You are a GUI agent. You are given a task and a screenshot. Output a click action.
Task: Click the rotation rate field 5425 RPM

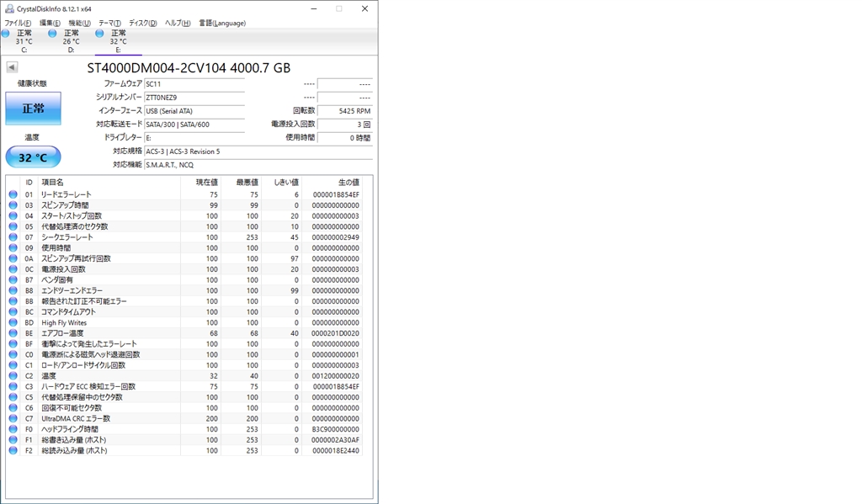pyautogui.click(x=344, y=111)
